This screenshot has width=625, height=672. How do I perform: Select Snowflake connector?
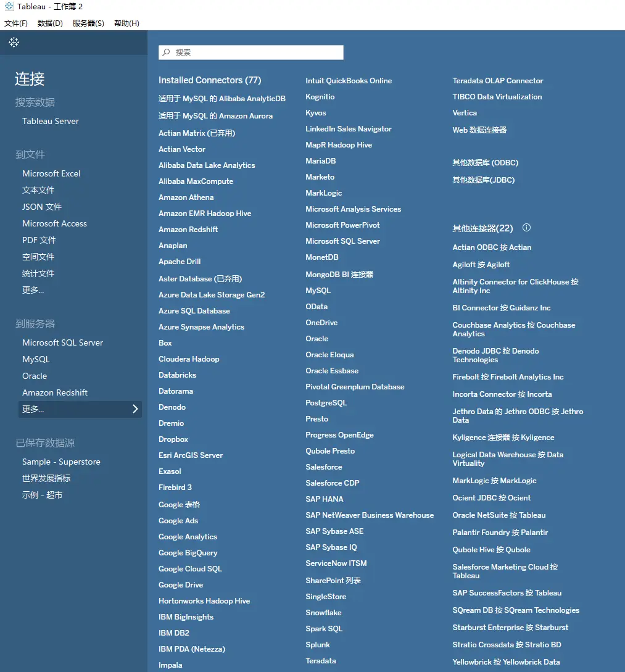[323, 613]
